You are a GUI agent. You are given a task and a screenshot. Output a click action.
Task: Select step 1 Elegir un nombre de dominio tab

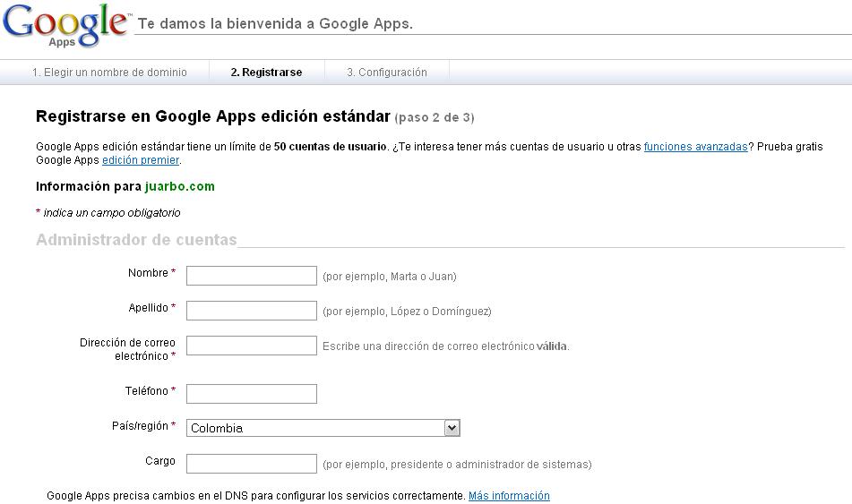pos(109,73)
